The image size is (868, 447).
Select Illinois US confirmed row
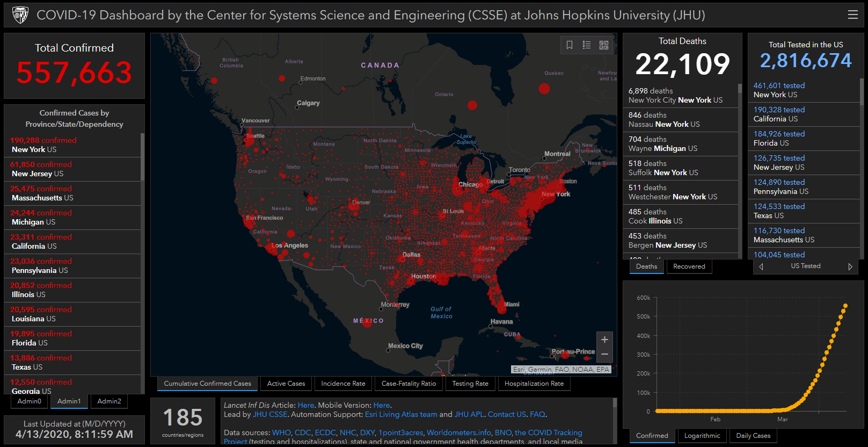(x=72, y=290)
